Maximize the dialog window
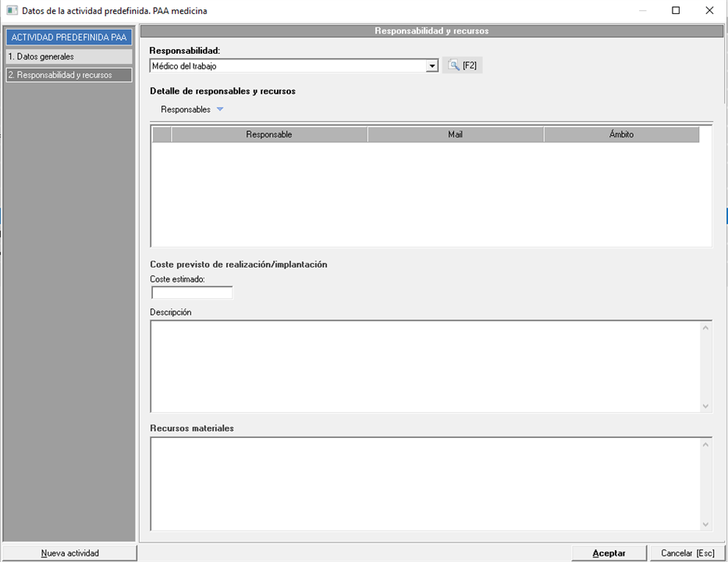Image resolution: width=728 pixels, height=562 pixels. tap(676, 11)
